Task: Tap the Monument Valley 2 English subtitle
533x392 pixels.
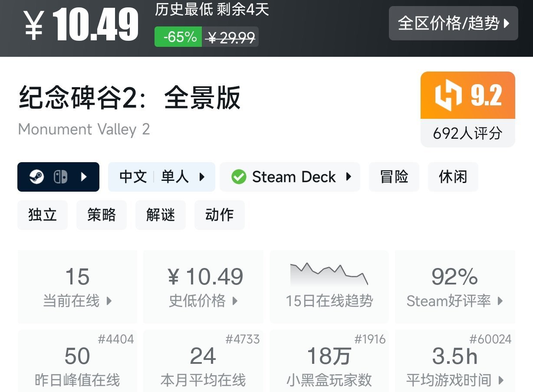Action: coord(84,129)
